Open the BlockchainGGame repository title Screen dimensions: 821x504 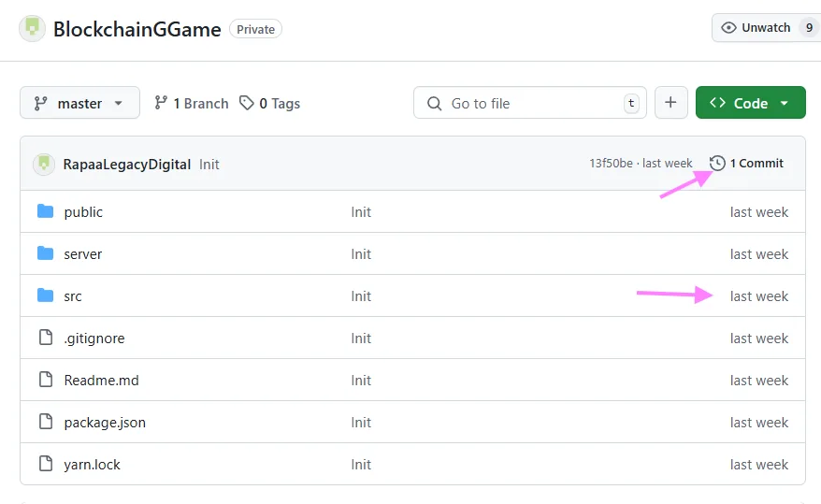point(137,29)
